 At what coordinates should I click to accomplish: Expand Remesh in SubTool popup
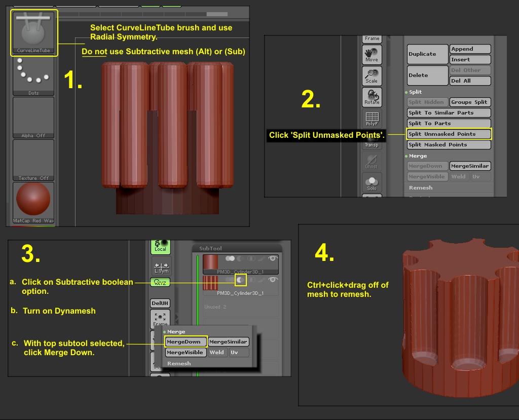[x=179, y=363]
